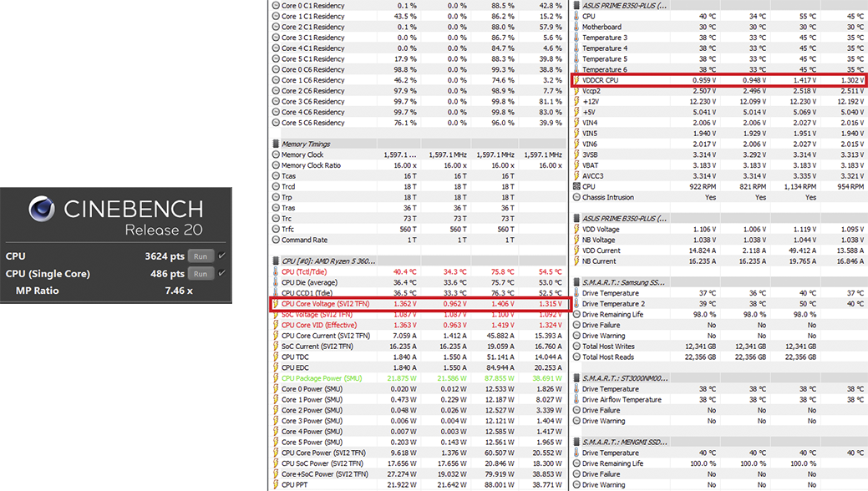The image size is (868, 491).
Task: Select the VIN4 voltage row
Action: [x=719, y=123]
